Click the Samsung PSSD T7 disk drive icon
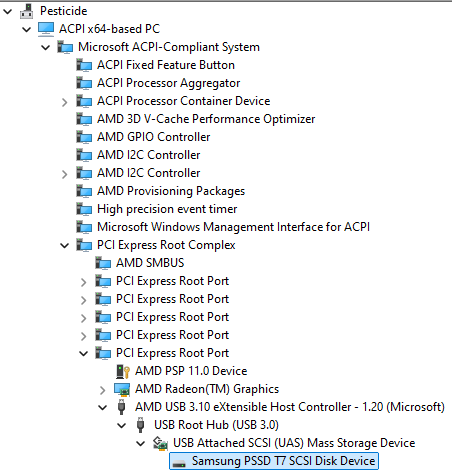Image resolution: width=452 pixels, height=470 pixels. pyautogui.click(x=179, y=463)
